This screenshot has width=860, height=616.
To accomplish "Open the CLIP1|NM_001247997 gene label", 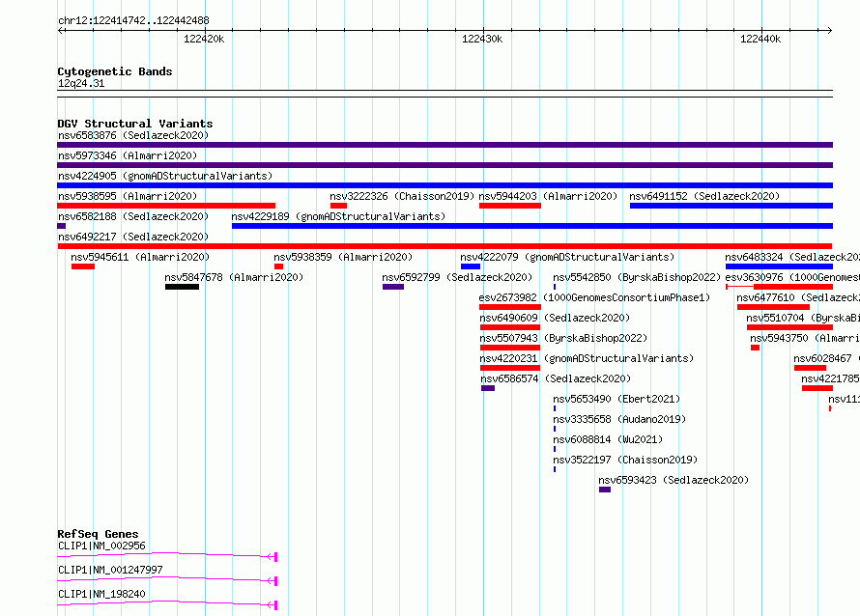I will (x=110, y=570).
